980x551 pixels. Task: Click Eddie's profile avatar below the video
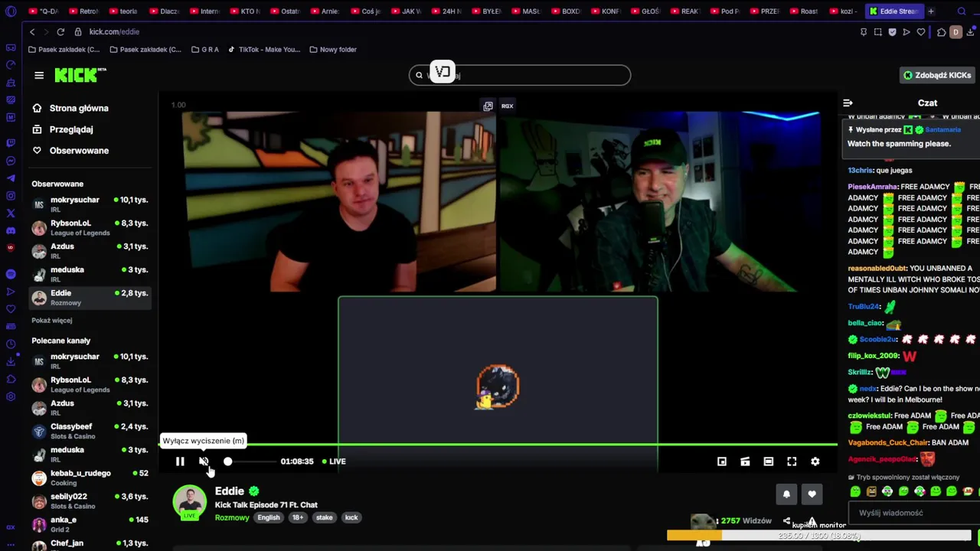(x=190, y=501)
